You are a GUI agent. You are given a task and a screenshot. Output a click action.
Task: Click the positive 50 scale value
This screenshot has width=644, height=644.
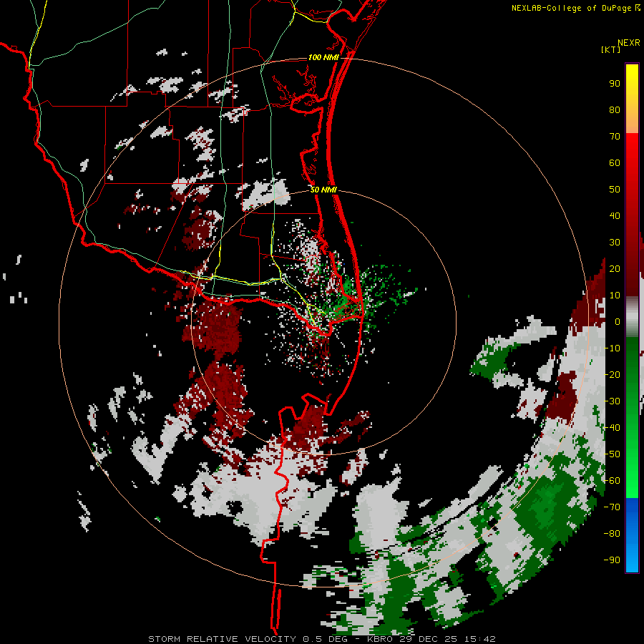tap(615, 190)
